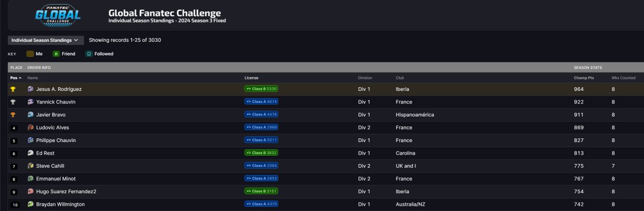Click Jesus A. Rodriguez's helmet icon
This screenshot has height=211, width=644.
pos(31,89)
